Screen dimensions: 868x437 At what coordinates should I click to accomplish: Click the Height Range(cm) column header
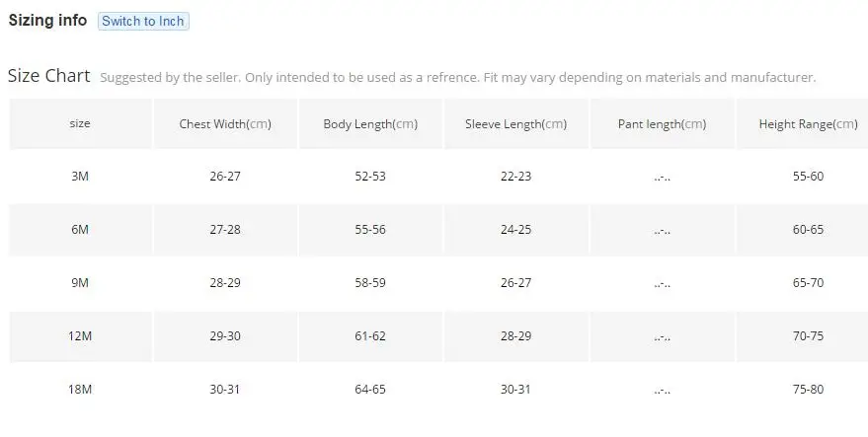pos(808,124)
